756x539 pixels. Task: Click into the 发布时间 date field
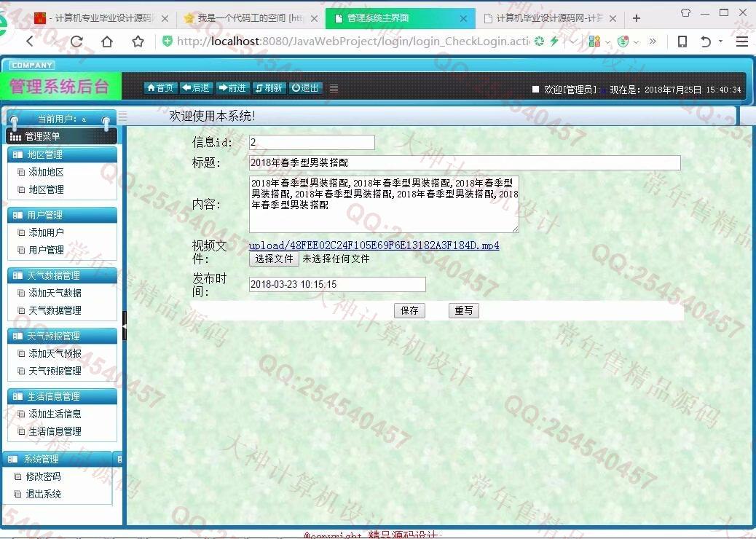[x=337, y=285]
